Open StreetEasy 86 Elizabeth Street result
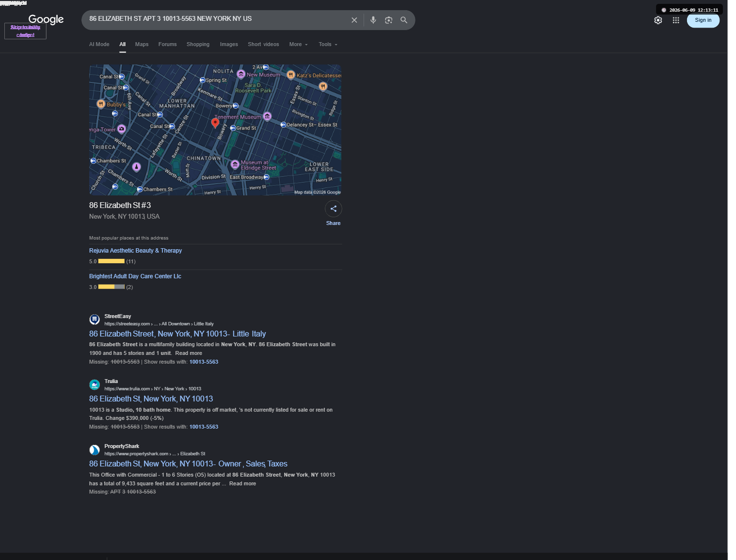Viewport: 736px width, 560px height. pos(177,334)
